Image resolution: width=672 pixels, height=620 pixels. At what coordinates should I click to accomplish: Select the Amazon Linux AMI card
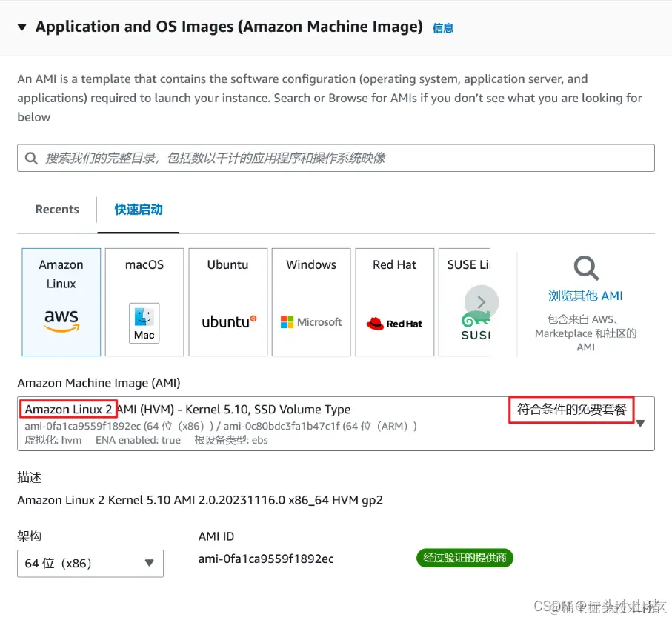click(61, 302)
